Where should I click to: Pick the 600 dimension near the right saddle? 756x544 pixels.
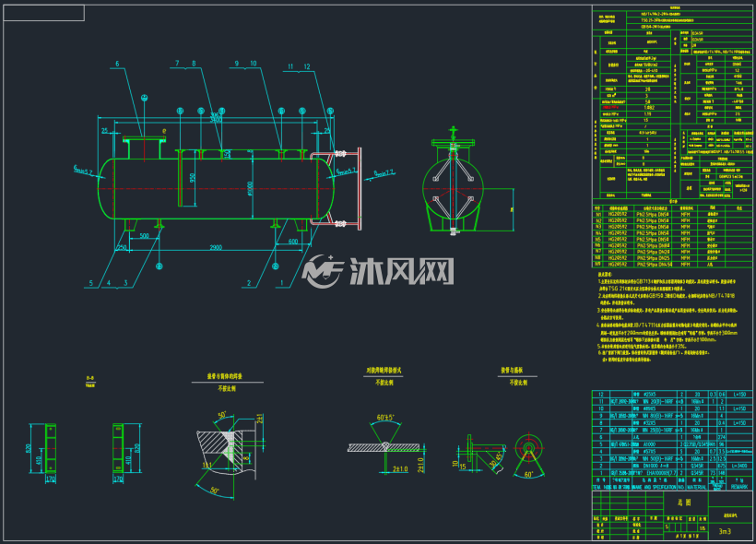292,242
